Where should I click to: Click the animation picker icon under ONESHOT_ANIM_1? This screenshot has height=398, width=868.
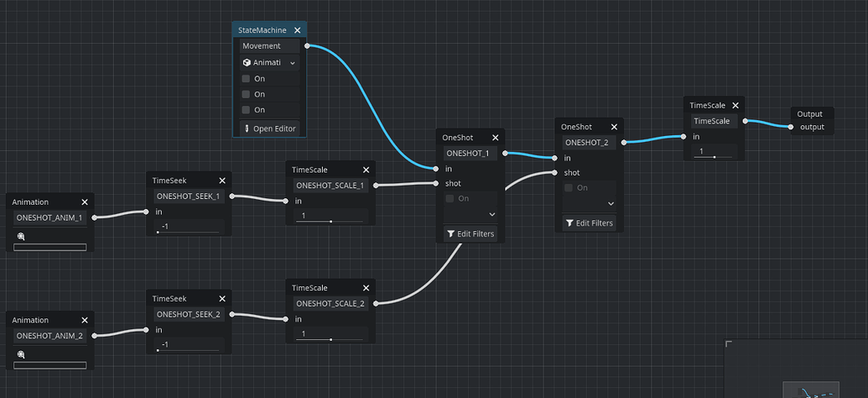tap(20, 237)
